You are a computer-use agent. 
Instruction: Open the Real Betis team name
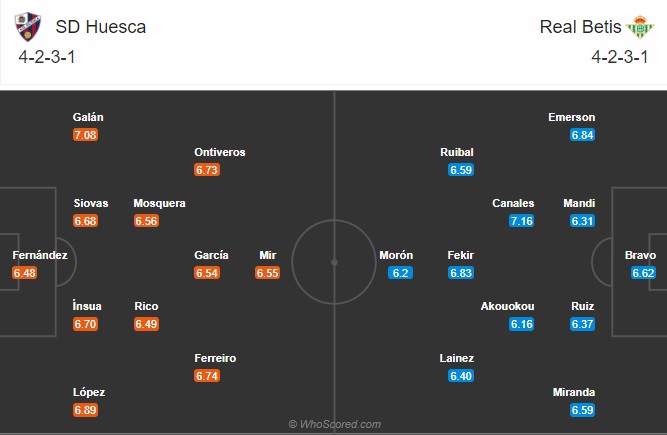coord(580,27)
